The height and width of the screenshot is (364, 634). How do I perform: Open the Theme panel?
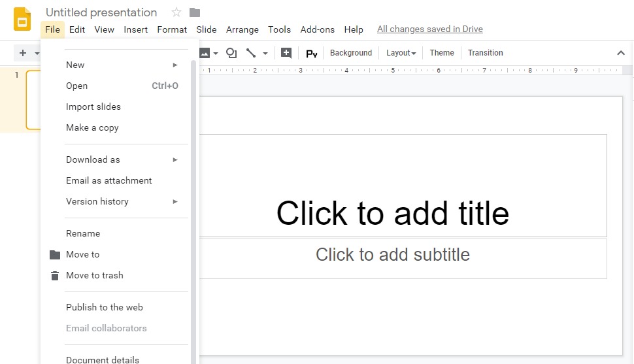click(442, 52)
